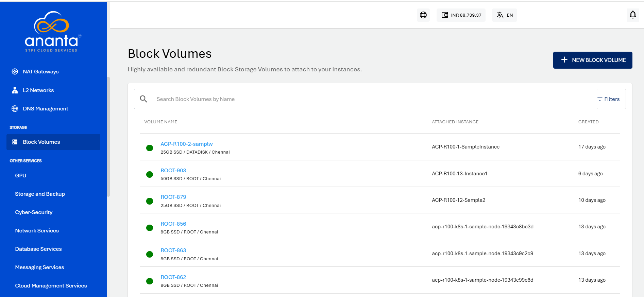644x297 pixels.
Task: Click attached instance ACP-R100-1-SampleInstance
Action: [x=465, y=147]
